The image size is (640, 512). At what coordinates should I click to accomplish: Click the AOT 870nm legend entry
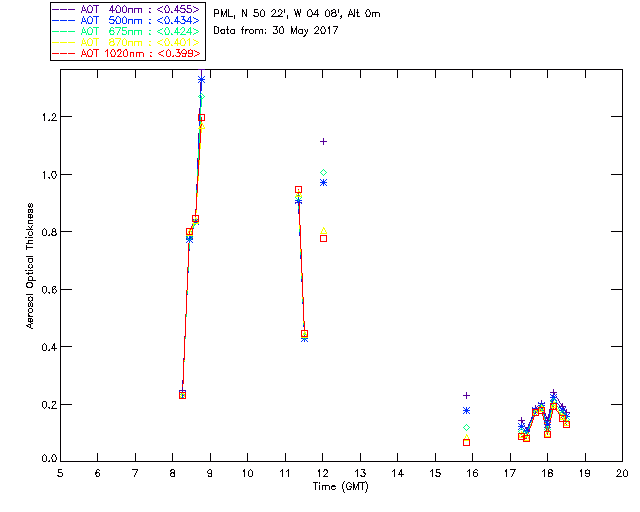tap(126, 42)
